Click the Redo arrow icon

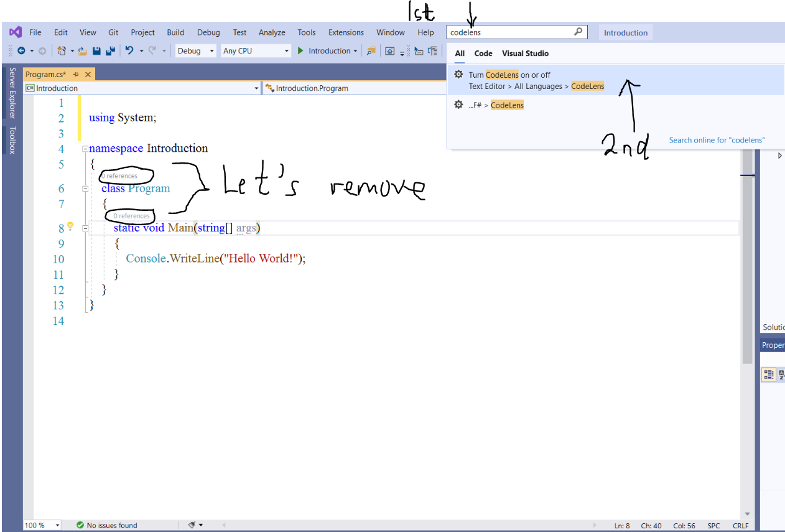tap(152, 51)
